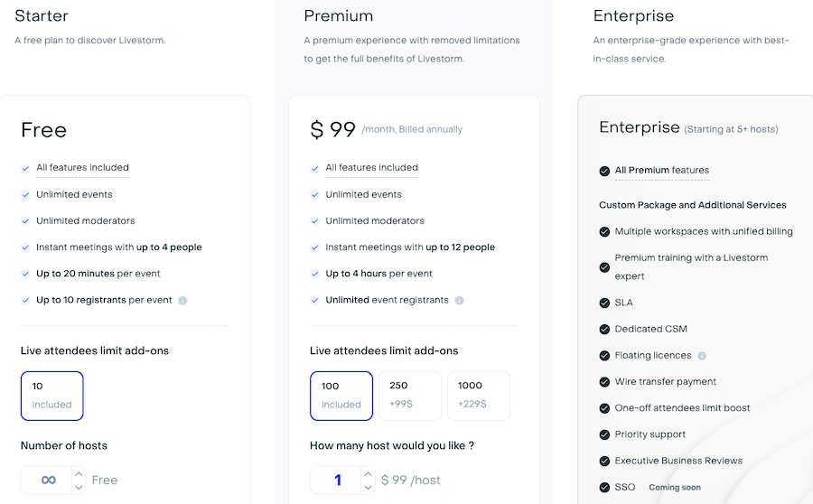Screen dimensions: 813x504
Task: Click up arrow on Starter hosts stepper
Action: (79, 473)
